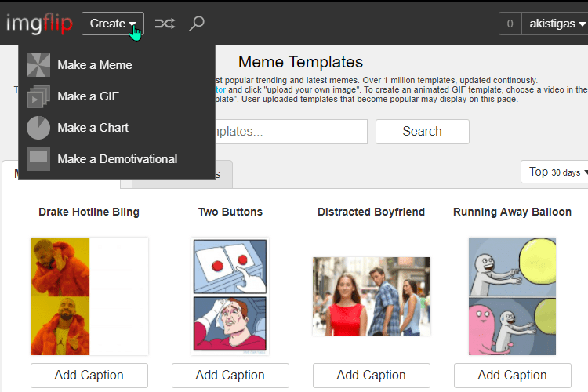Click the stacked frames GIF icon
Image resolution: width=588 pixels, height=392 pixels.
pyautogui.click(x=38, y=96)
